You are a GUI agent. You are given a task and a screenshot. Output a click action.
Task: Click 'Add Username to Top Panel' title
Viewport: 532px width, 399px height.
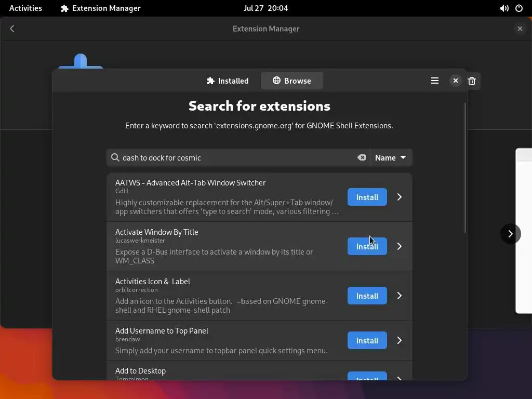pyautogui.click(x=162, y=331)
